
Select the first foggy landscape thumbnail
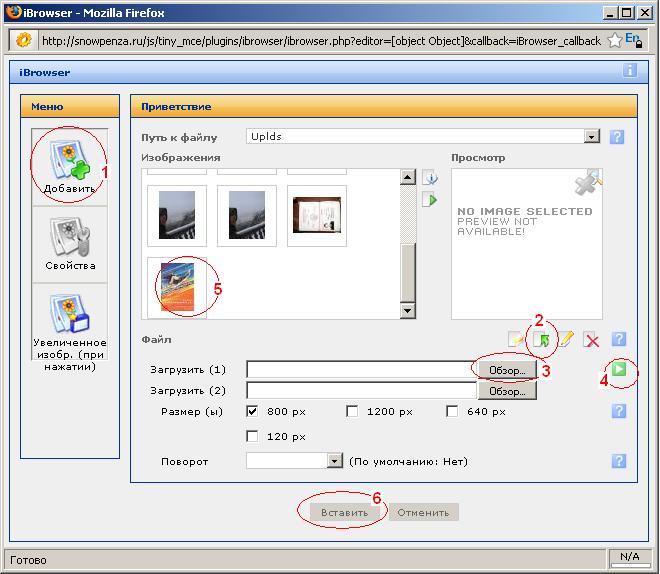point(177,215)
